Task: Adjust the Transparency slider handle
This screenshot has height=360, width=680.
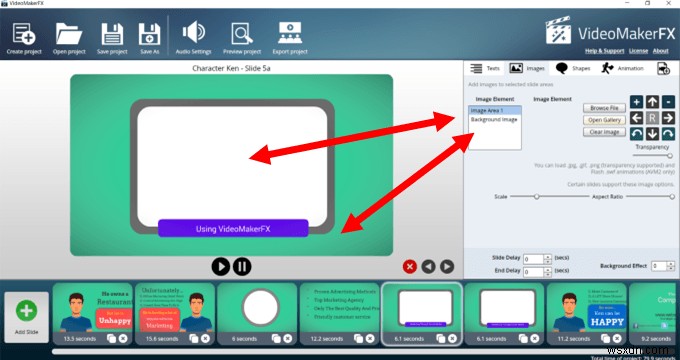Action: [670, 156]
